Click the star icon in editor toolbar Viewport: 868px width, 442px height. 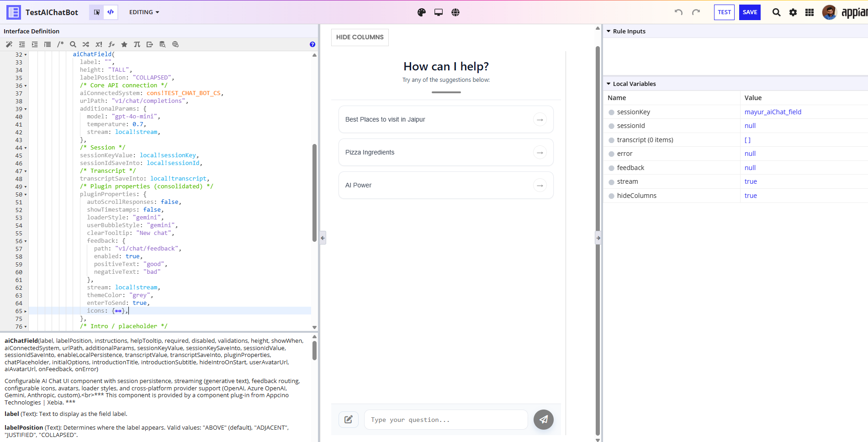click(124, 44)
